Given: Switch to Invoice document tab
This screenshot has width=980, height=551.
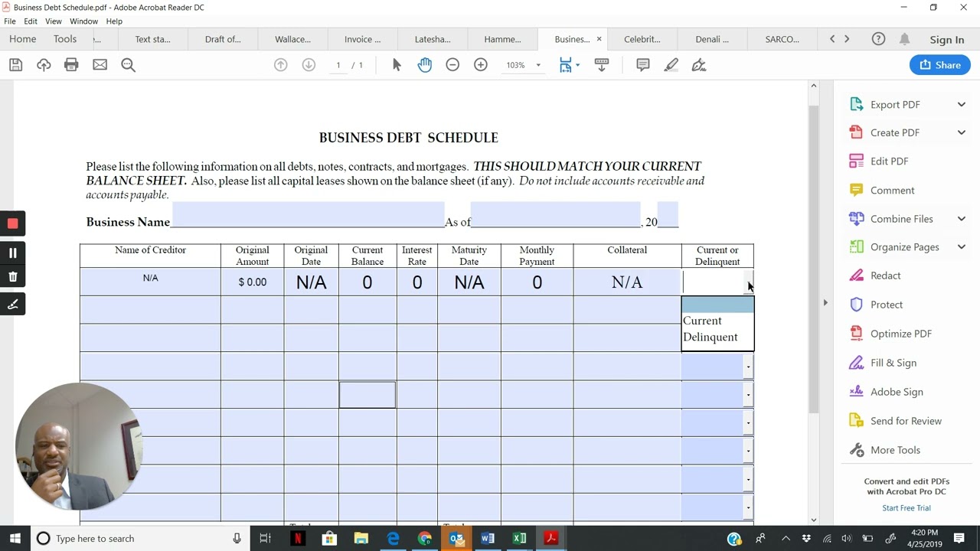Looking at the screenshot, I should [362, 39].
